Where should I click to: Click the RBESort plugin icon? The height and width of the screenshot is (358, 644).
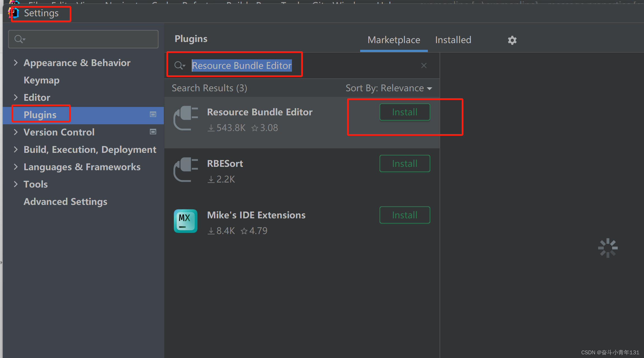(185, 170)
